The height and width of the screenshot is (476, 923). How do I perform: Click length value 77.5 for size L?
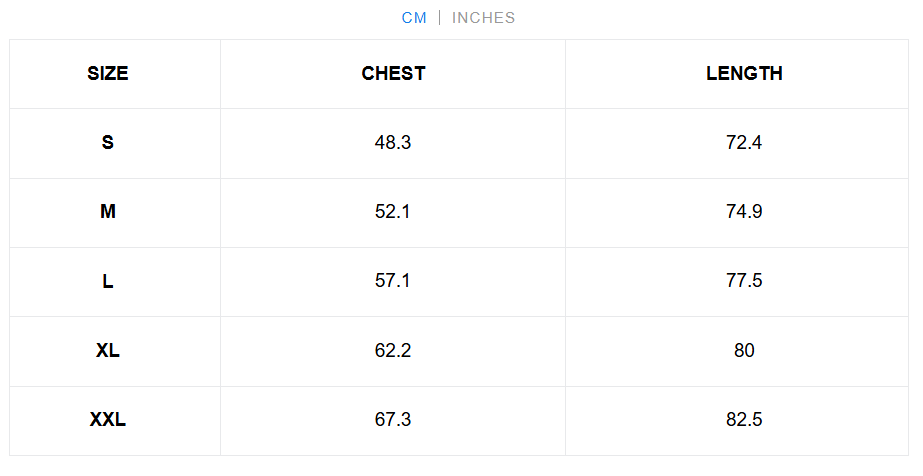click(x=744, y=281)
